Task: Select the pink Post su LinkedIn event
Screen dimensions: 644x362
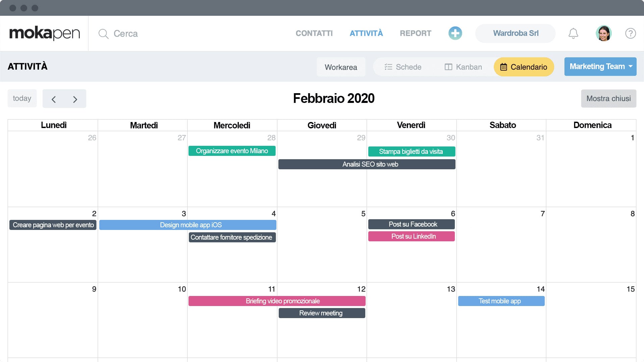Action: click(412, 236)
